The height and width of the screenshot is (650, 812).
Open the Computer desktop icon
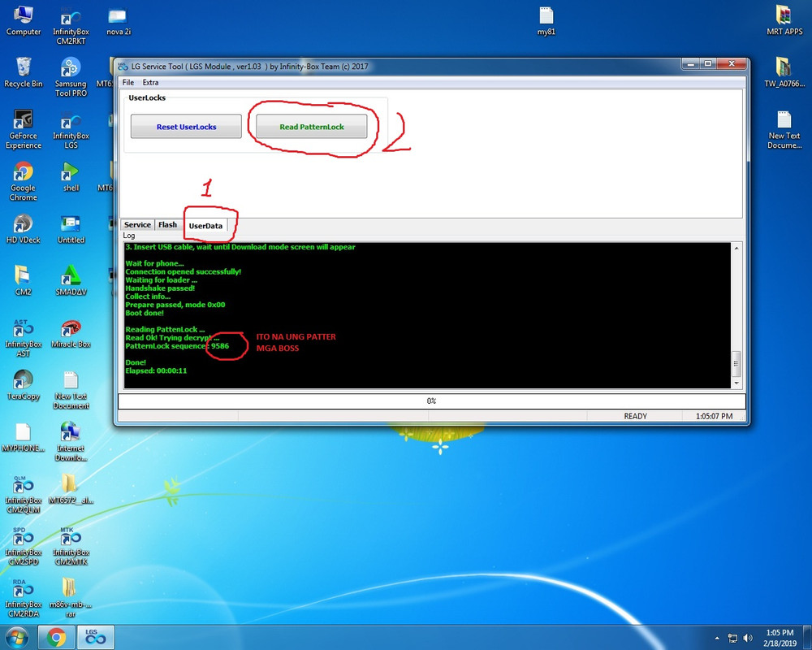click(x=24, y=21)
